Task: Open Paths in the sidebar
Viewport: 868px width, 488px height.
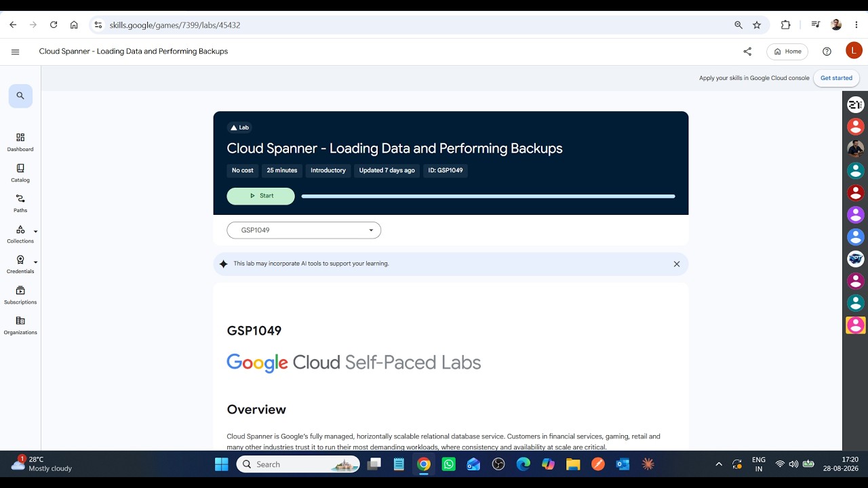Action: [x=20, y=203]
